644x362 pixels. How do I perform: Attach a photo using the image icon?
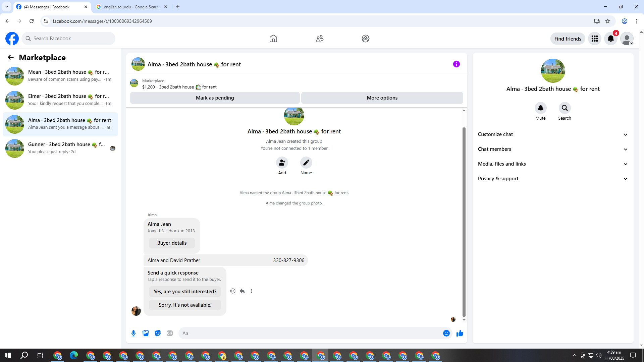[146, 333]
